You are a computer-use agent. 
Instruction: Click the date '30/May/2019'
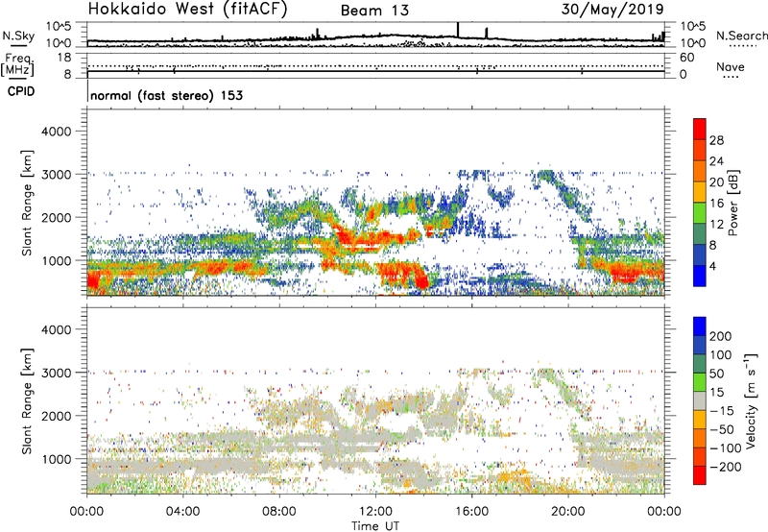click(612, 10)
